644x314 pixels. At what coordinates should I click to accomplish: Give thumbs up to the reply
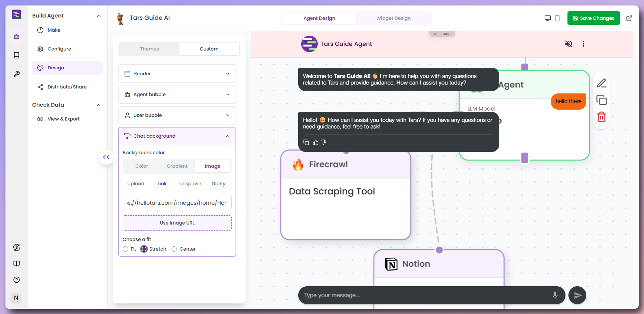click(x=316, y=142)
